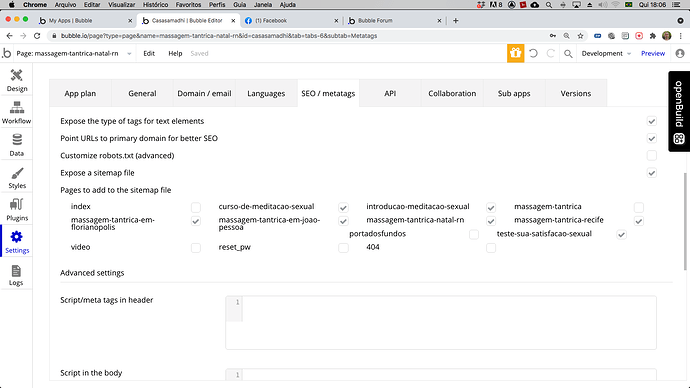690x388 pixels.
Task: Open Histórico in the macOS menu bar
Action: pyautogui.click(x=155, y=5)
